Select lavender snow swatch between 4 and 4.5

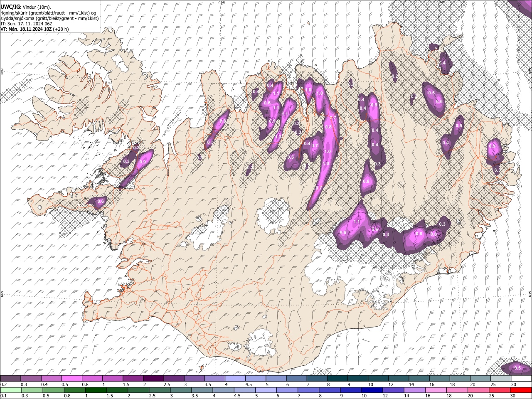pos(235,378)
